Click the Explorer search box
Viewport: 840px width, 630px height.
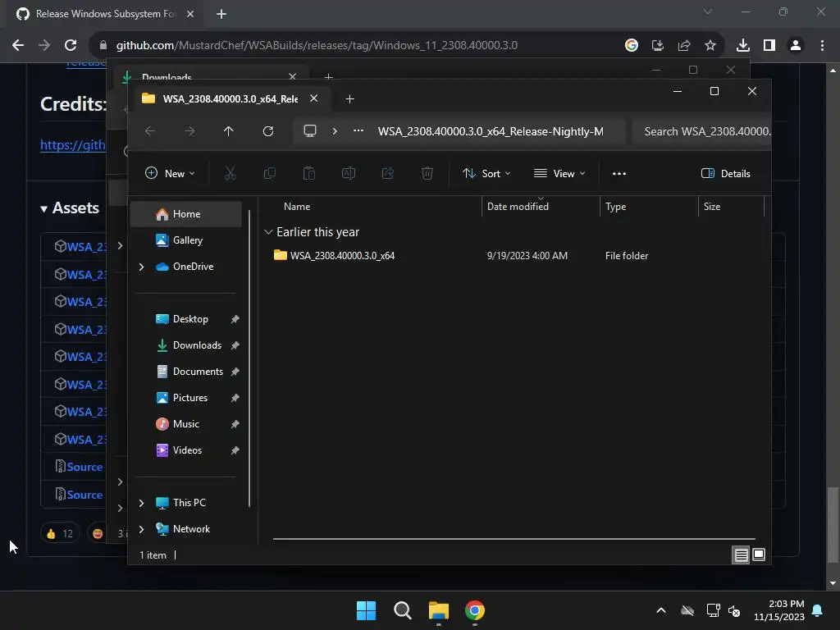click(x=702, y=132)
